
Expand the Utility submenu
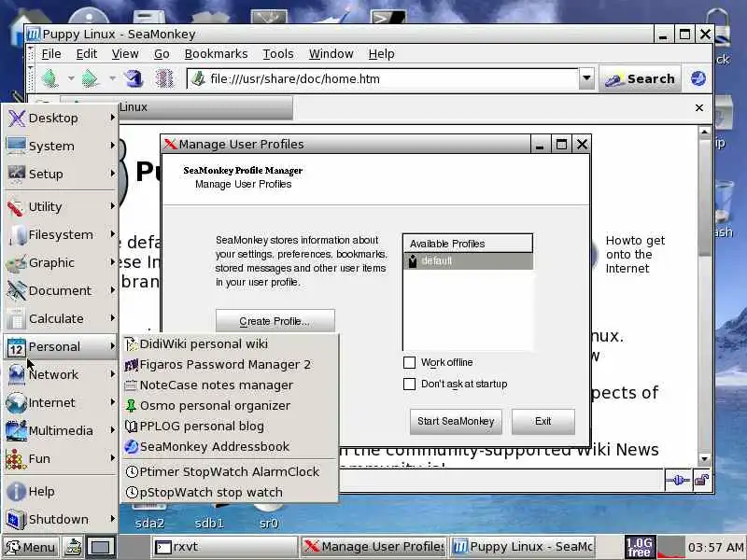[61, 206]
